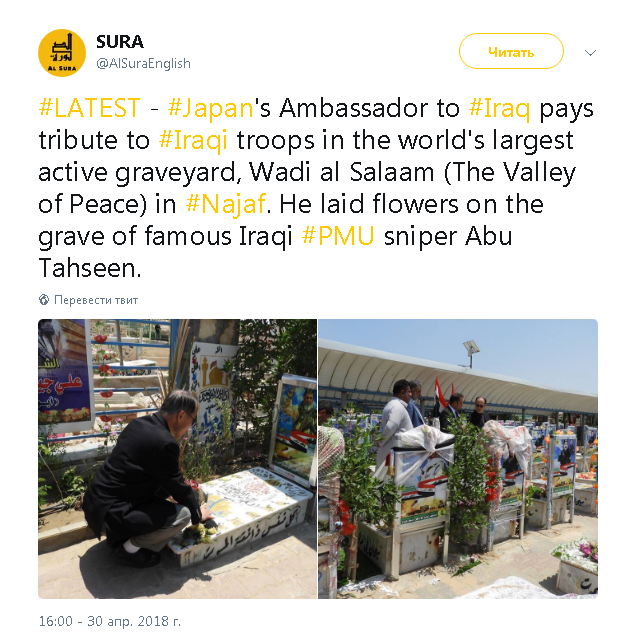Open the #Iraq hashtag
636x641 pixels.
[x=499, y=109]
